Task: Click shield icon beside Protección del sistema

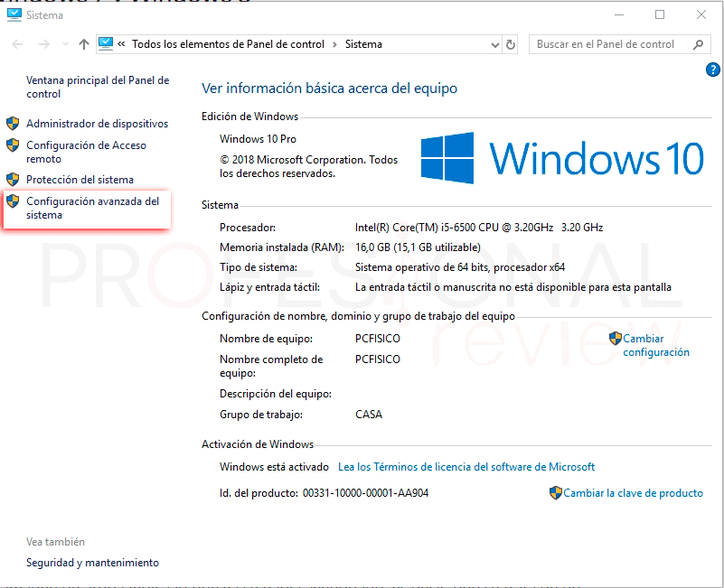Action: tap(13, 179)
